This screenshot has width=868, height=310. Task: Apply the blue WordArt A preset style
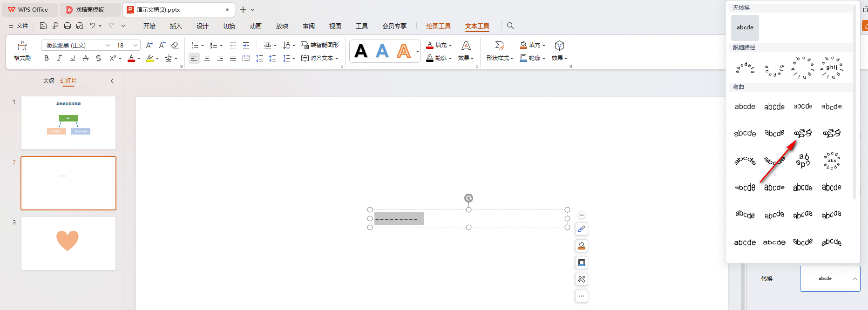coord(382,51)
